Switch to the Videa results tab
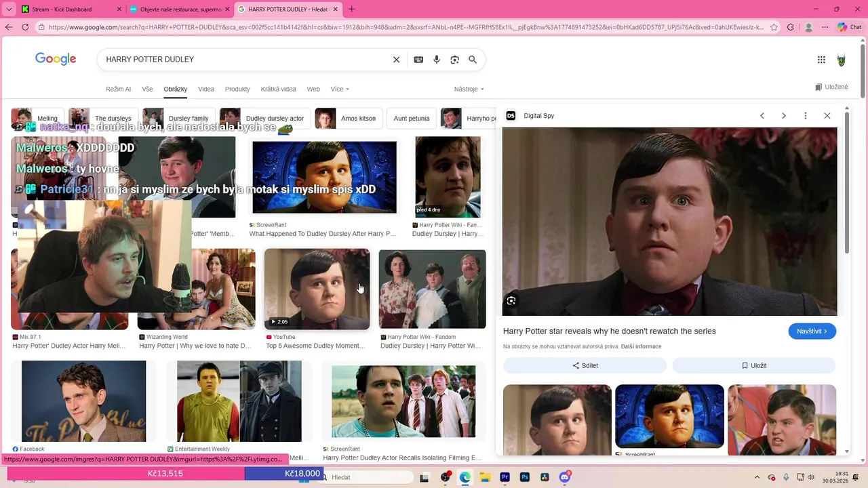868x488 pixels. pyautogui.click(x=206, y=89)
